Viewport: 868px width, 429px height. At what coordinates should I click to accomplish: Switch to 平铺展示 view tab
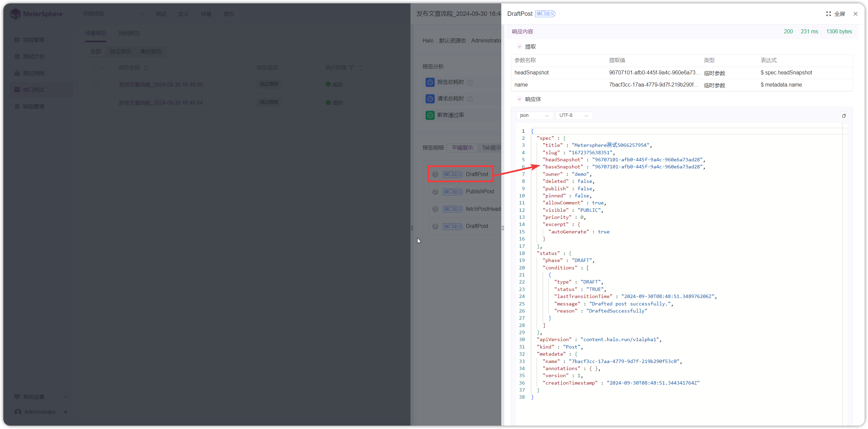[x=462, y=148]
